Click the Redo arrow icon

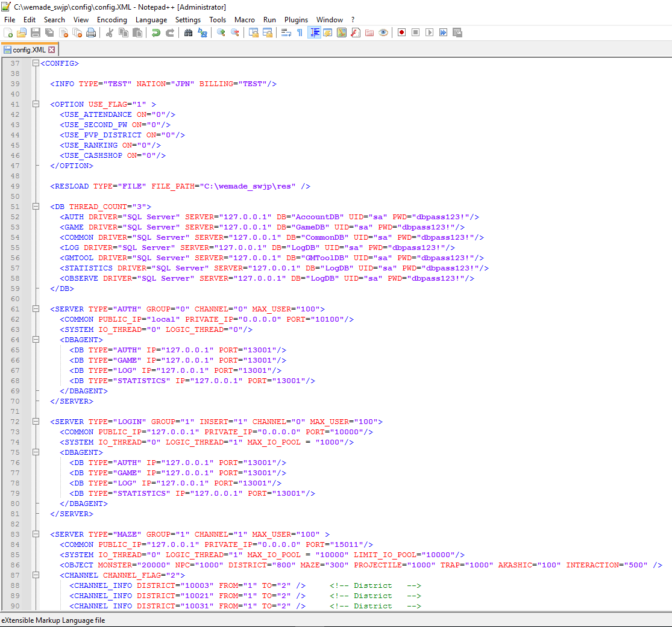(x=170, y=33)
